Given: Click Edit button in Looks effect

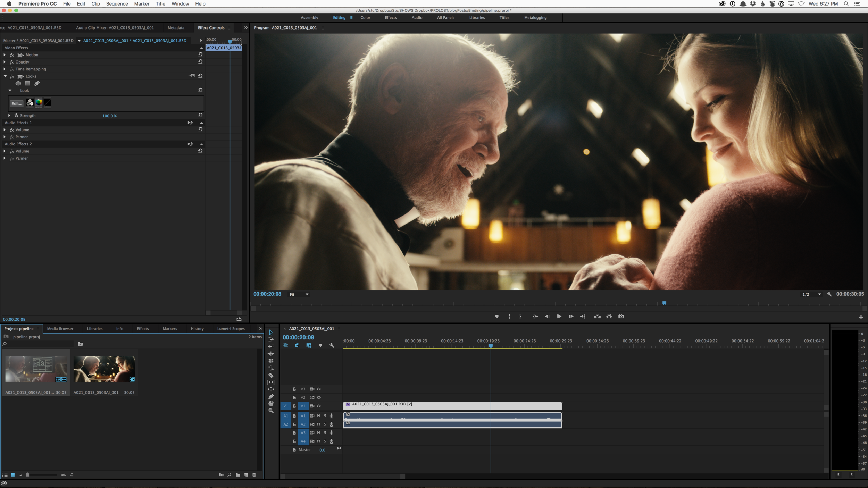Looking at the screenshot, I should 16,102.
